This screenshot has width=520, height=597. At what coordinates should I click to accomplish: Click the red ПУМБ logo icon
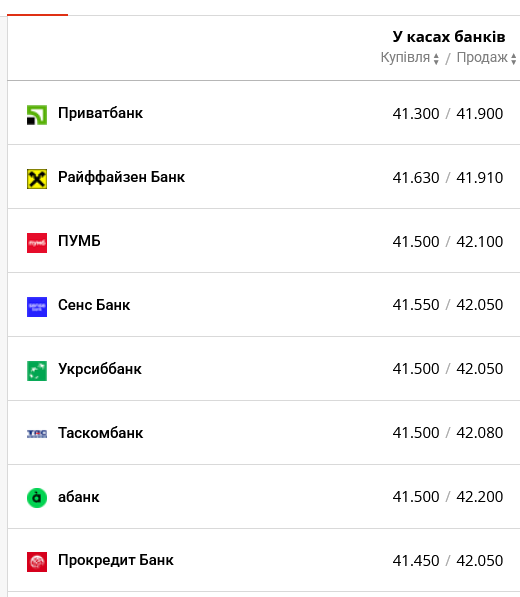37,243
